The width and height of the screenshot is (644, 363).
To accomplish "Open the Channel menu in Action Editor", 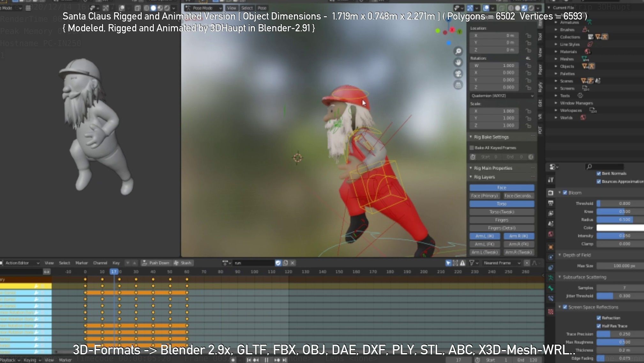I will click(x=100, y=263).
